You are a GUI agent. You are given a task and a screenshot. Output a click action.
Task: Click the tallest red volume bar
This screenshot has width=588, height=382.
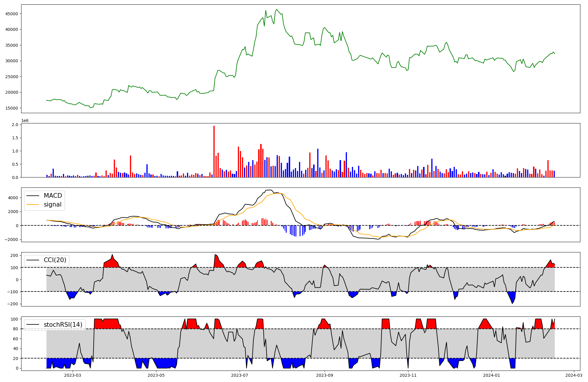pos(214,151)
